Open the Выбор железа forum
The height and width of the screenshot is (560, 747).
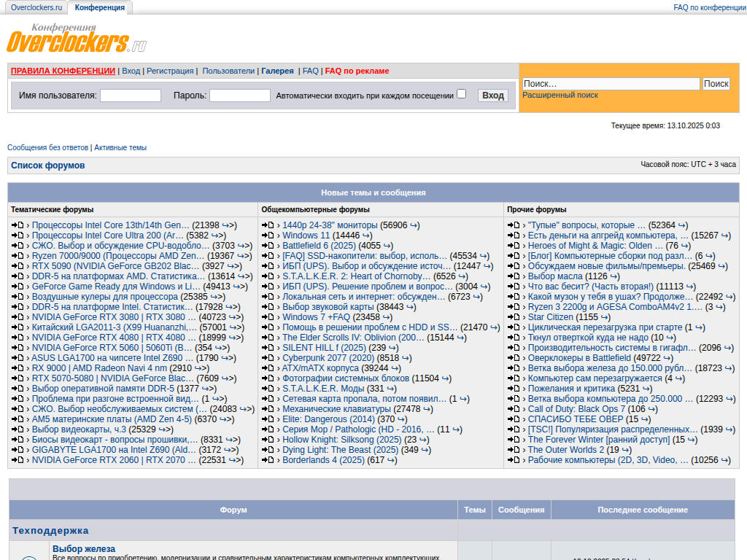point(84,548)
